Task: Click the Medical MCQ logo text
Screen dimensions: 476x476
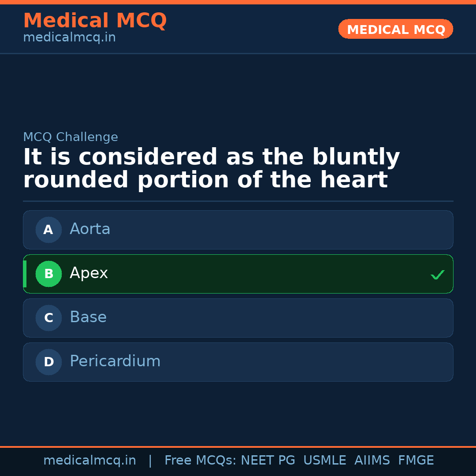Action: tap(95, 21)
